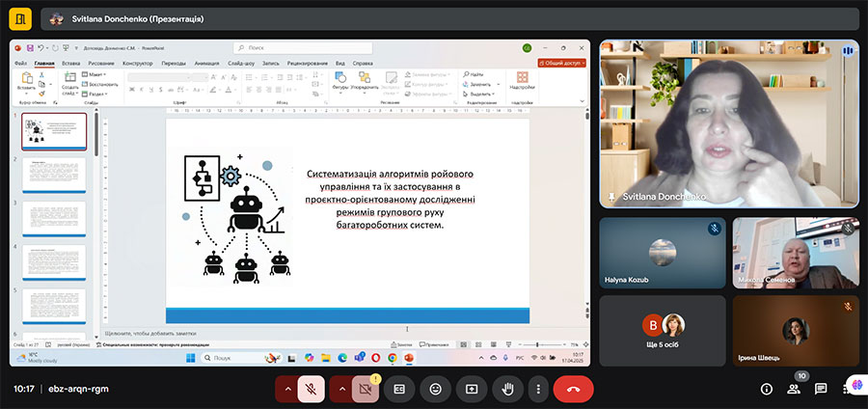This screenshot has height=409, width=868.
Task: Click the Present screen icon
Action: [x=471, y=389]
